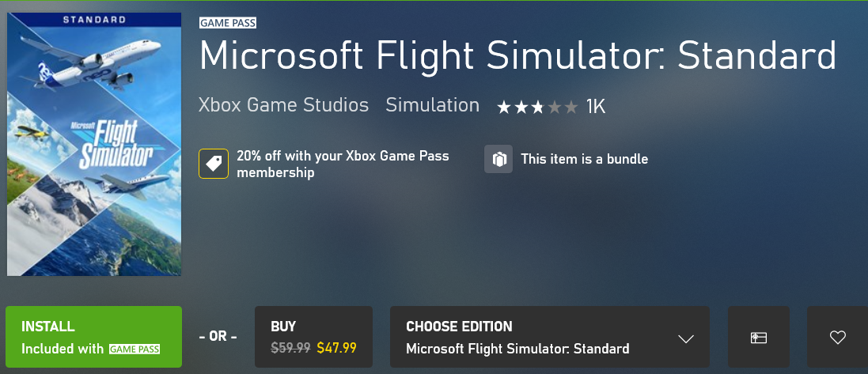This screenshot has height=374, width=868.
Task: Click GAME PASS logo inside Install button
Action: coord(134,349)
